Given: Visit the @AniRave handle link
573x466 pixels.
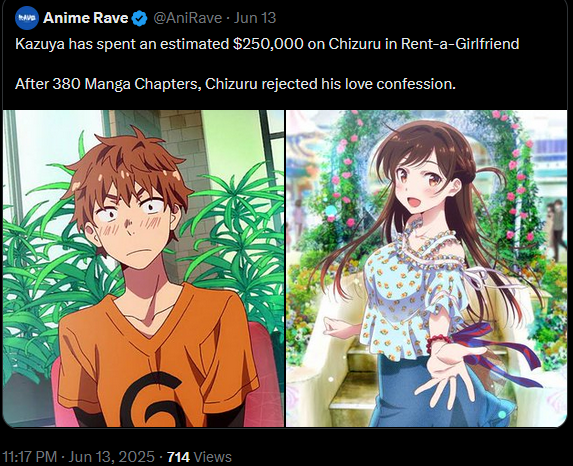Looking at the screenshot, I should 188,18.
